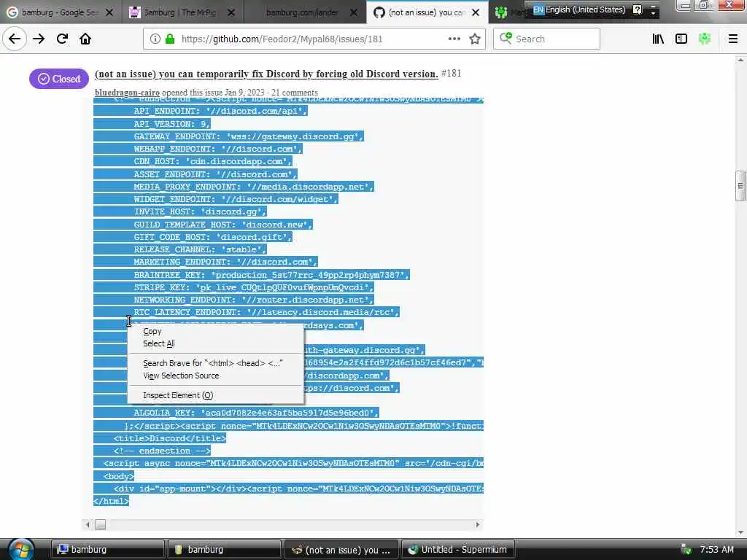The height and width of the screenshot is (560, 747).
Task: Click the STRIPE_KEY code line
Action: click(x=253, y=287)
